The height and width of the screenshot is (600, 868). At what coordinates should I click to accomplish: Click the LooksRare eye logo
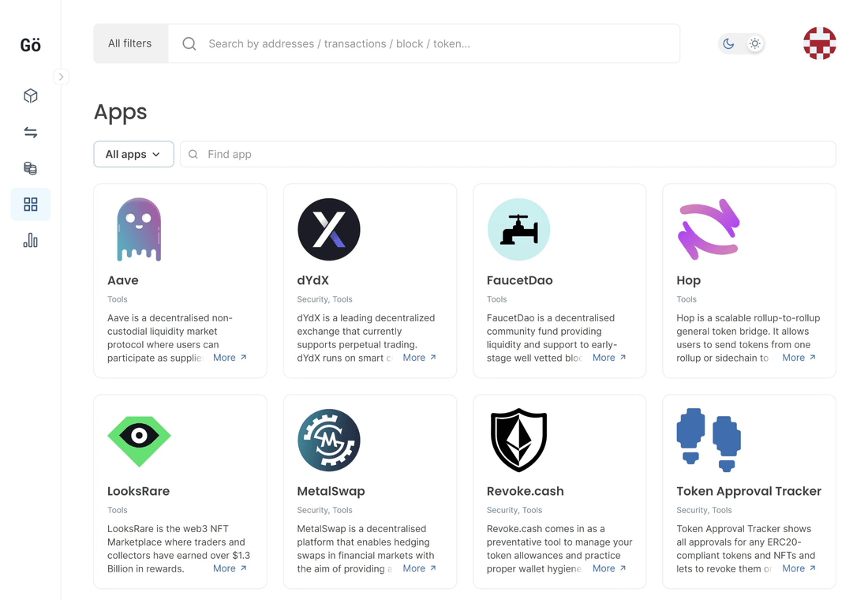(139, 440)
